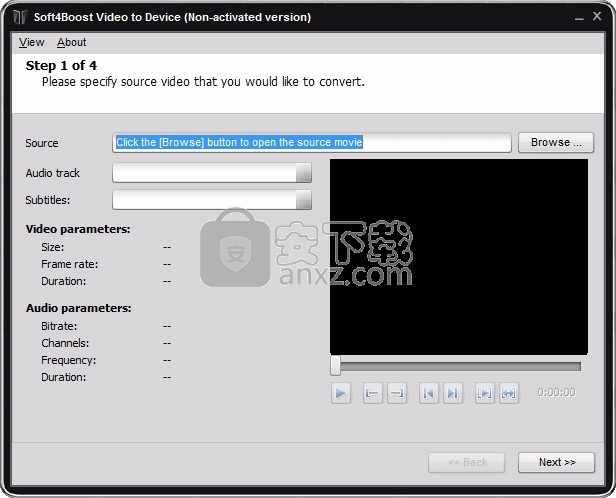
Task: Set the selection start marker
Action: click(x=372, y=393)
